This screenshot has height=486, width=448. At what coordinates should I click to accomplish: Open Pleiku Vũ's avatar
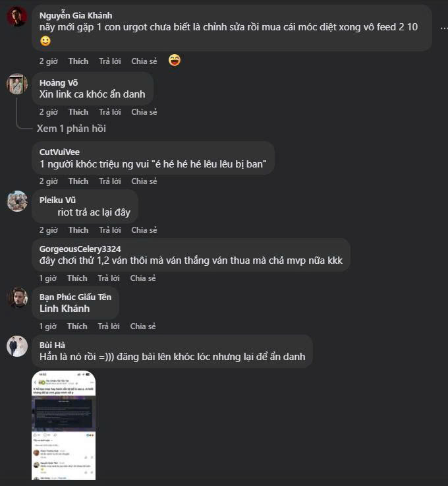click(17, 201)
